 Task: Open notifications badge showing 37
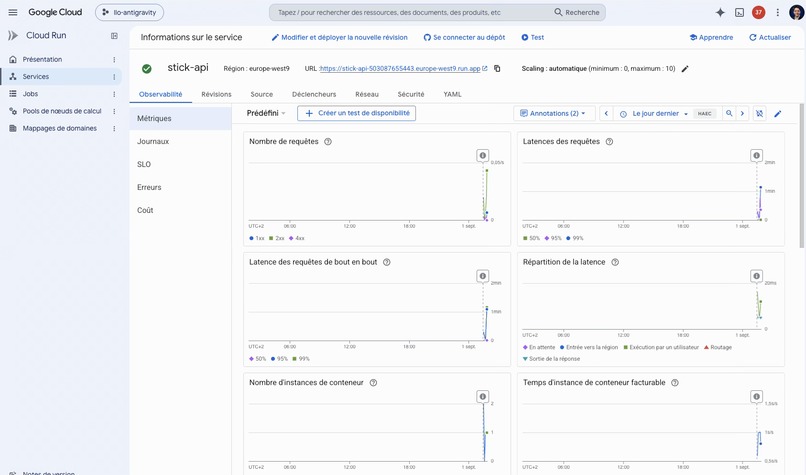758,12
